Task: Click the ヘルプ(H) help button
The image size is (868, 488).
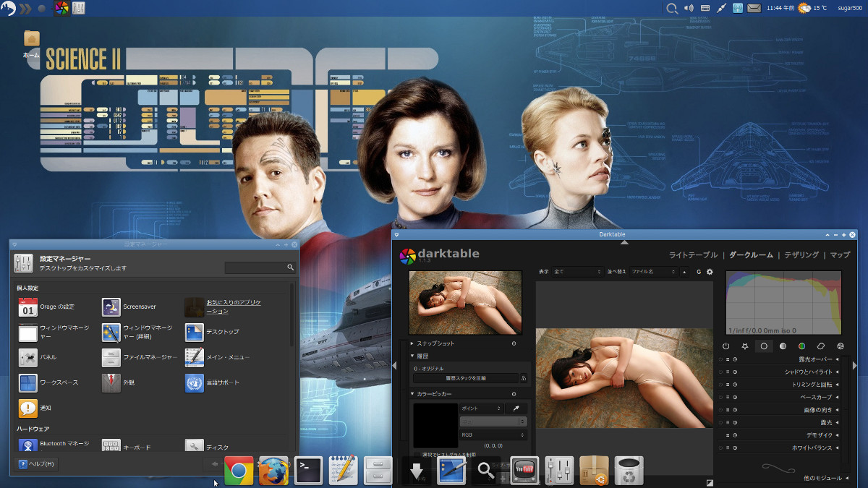Action: 36,463
